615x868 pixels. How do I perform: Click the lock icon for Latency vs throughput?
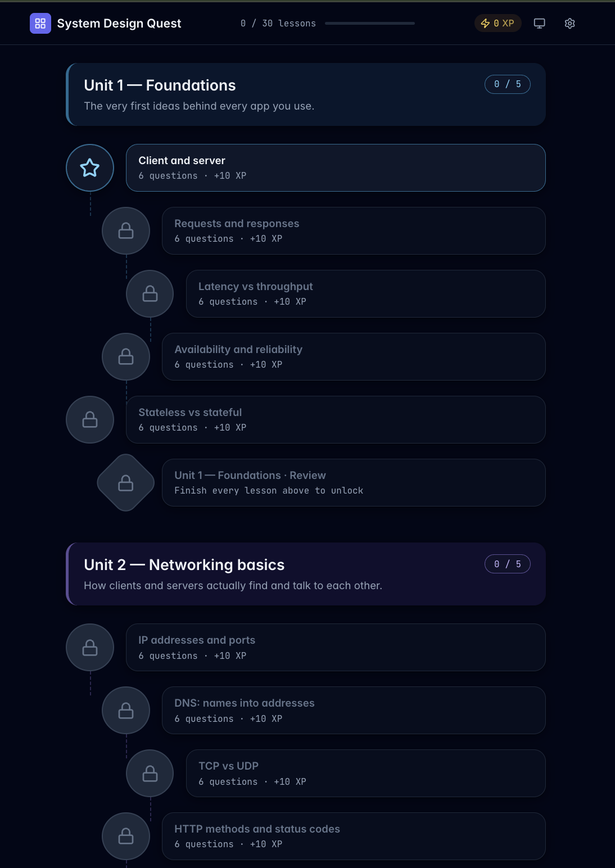pyautogui.click(x=150, y=293)
